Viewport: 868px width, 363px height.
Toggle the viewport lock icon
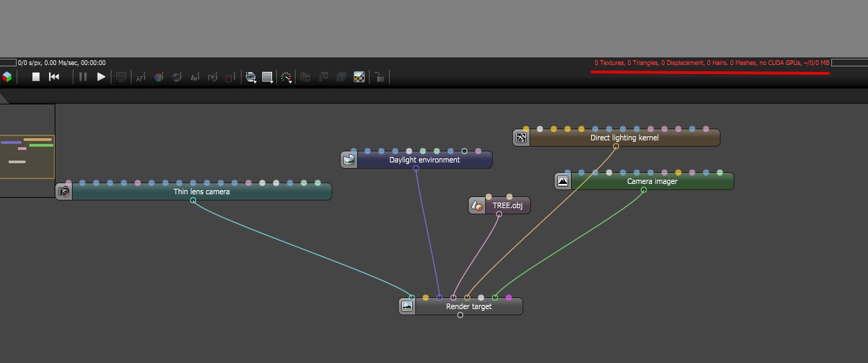pos(379,77)
